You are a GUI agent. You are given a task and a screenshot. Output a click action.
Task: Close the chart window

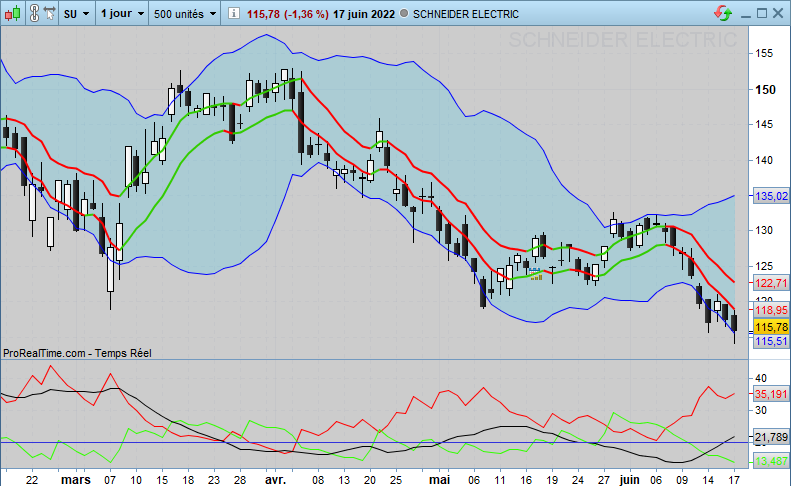(x=778, y=14)
